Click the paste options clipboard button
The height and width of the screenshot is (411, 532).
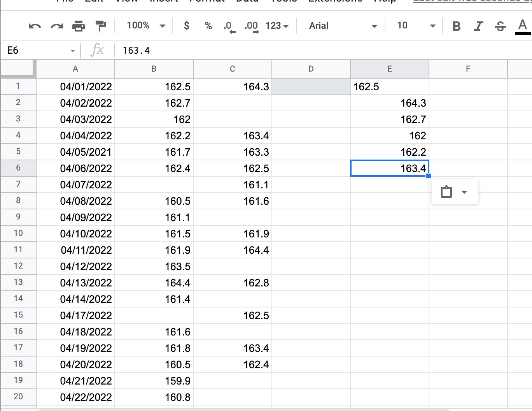point(446,192)
